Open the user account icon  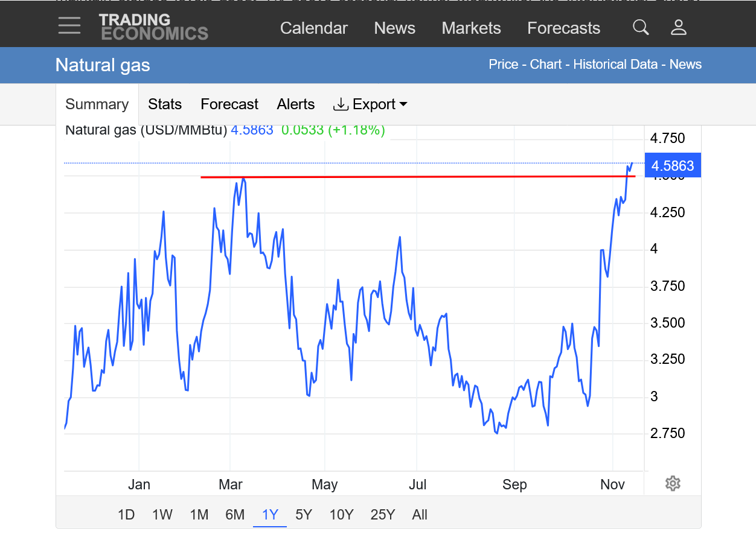tap(679, 27)
